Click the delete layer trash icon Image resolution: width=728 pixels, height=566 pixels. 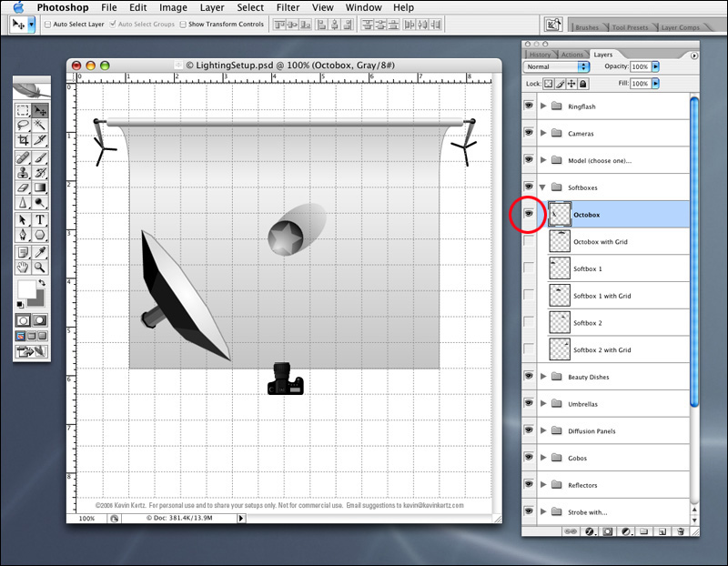[x=681, y=531]
